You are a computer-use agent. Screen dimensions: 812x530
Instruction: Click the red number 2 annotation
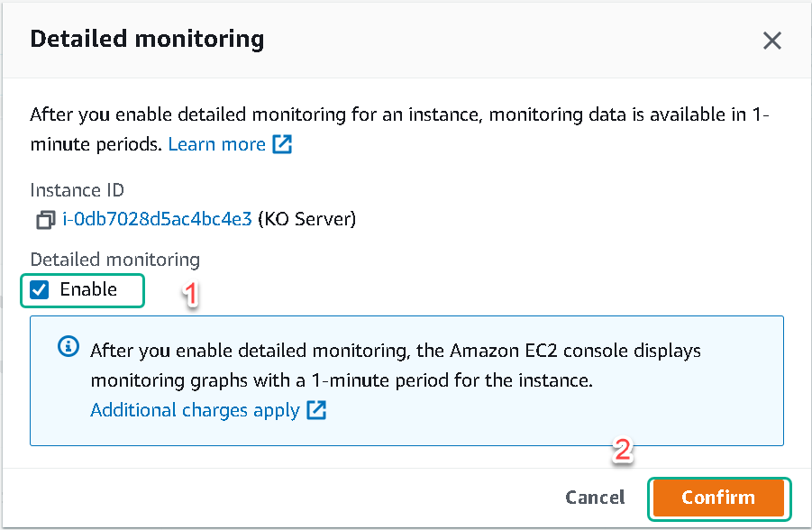click(x=622, y=450)
